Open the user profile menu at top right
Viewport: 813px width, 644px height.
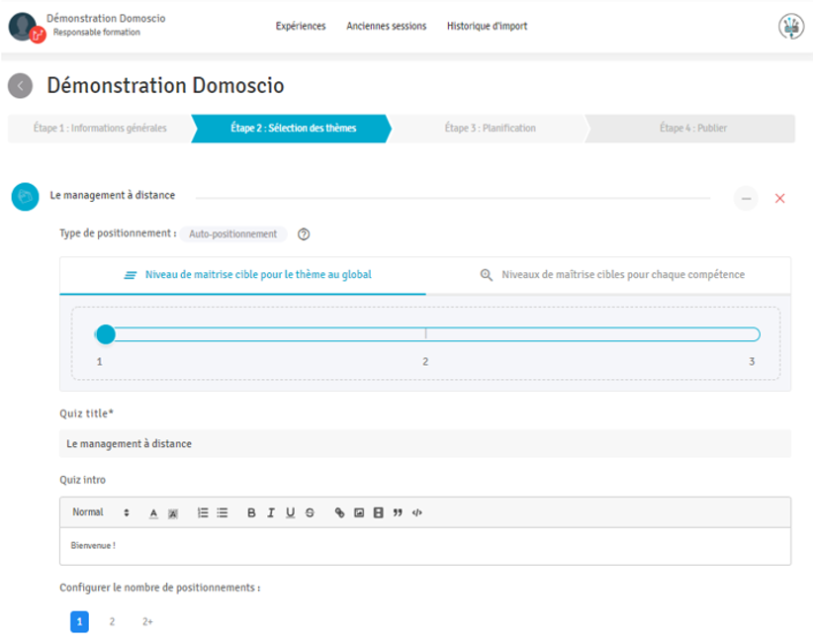pos(790,27)
